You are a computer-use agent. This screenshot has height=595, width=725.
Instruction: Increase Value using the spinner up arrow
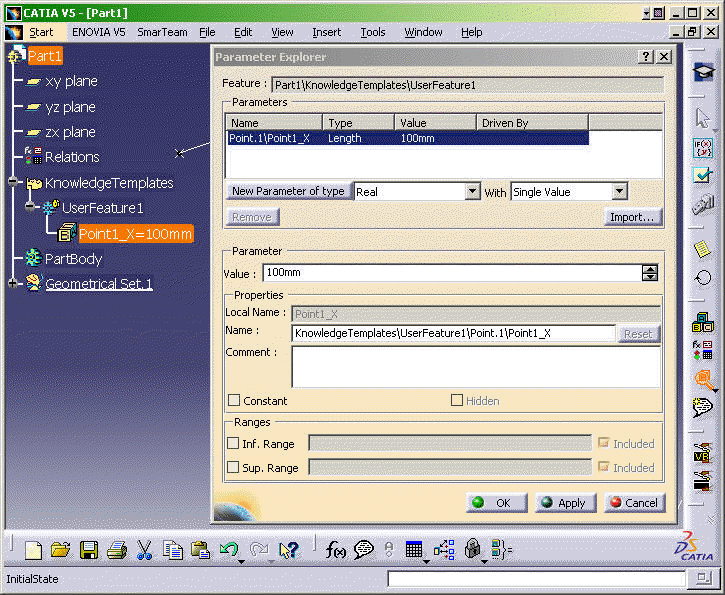click(650, 269)
